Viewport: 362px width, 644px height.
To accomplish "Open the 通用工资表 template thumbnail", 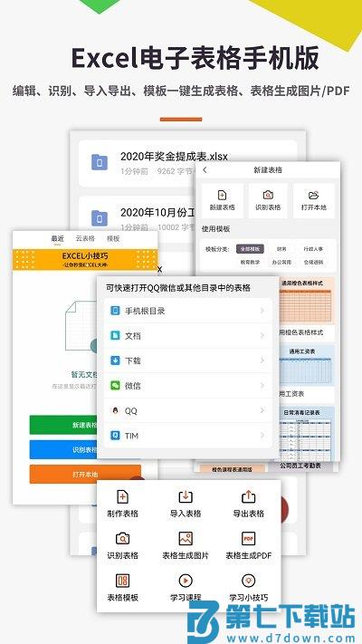I will pyautogui.click(x=307, y=366).
